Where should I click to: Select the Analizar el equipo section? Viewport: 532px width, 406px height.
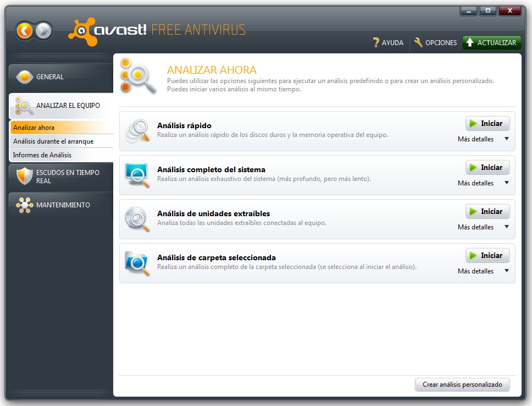coord(61,106)
